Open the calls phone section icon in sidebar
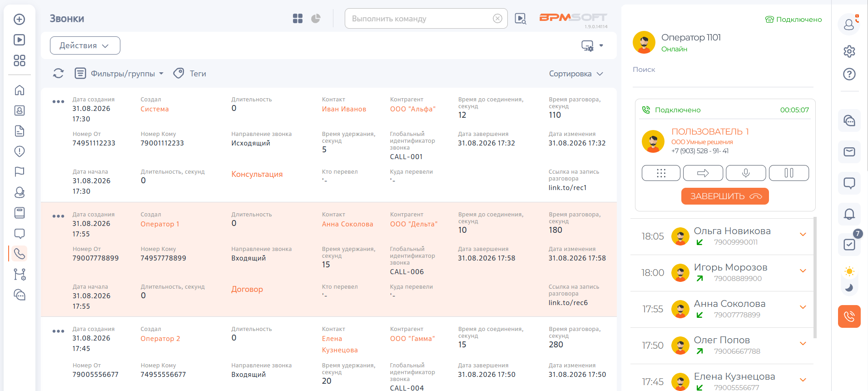 [20, 253]
